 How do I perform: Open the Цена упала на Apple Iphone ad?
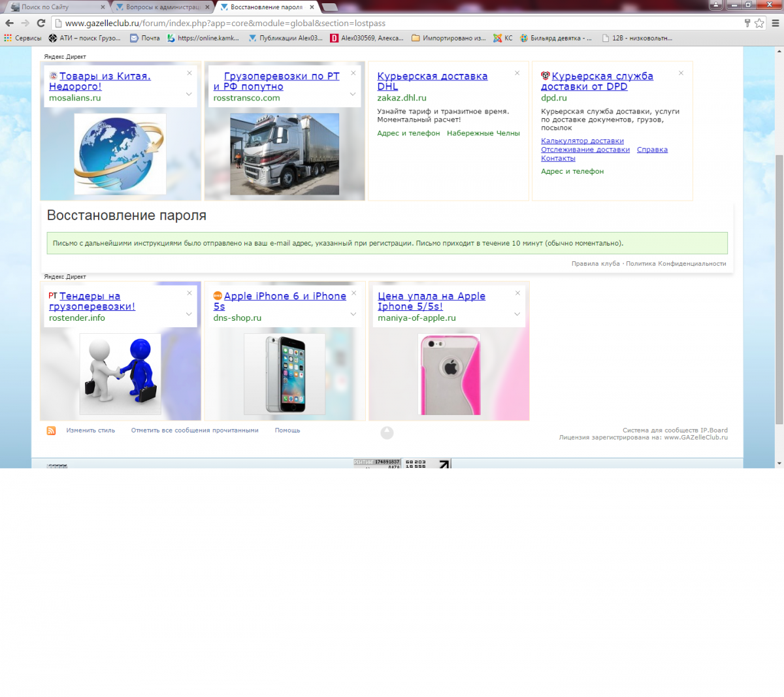(x=432, y=301)
